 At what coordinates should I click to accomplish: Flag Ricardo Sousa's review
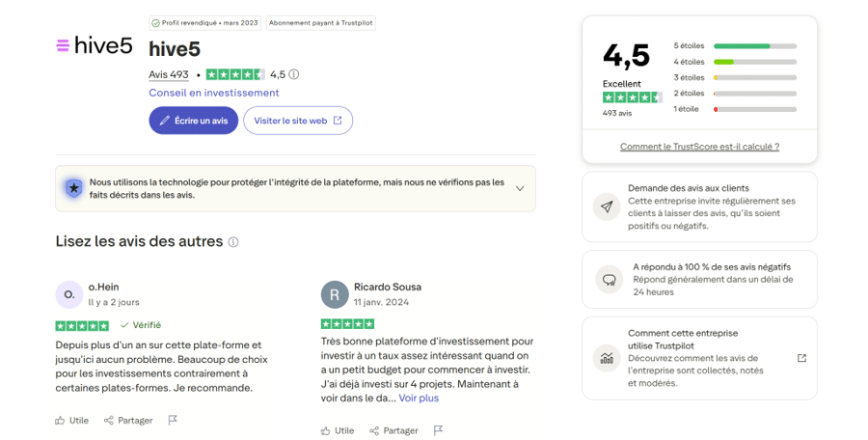(439, 430)
